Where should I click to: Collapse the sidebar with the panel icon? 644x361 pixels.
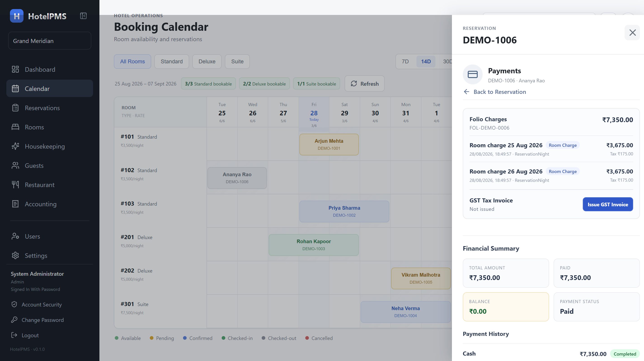[x=83, y=16]
